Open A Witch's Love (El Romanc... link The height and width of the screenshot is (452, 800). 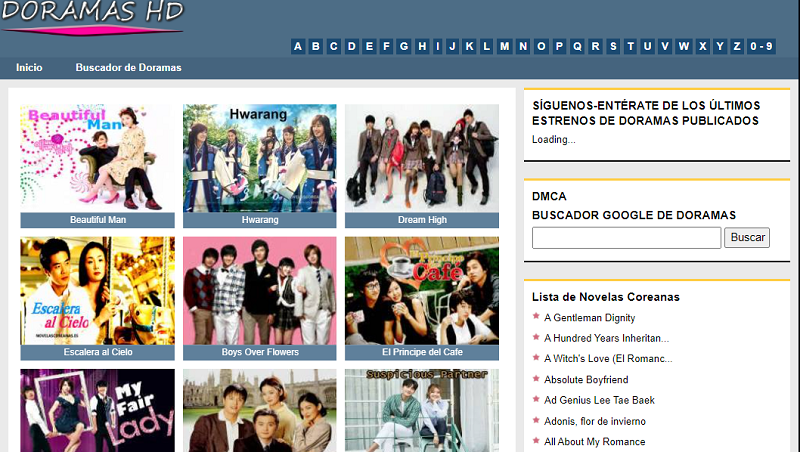click(x=608, y=359)
